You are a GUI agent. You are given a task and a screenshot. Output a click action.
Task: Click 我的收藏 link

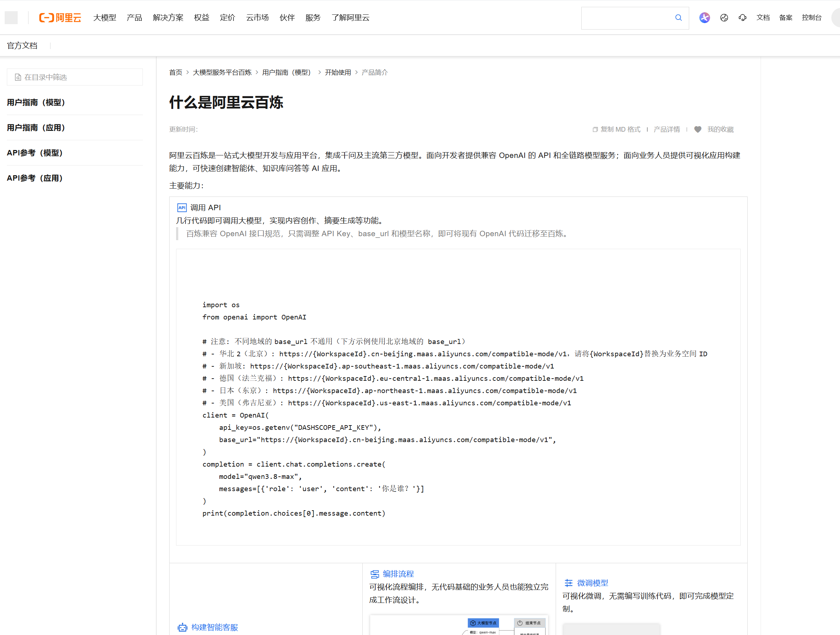(720, 129)
